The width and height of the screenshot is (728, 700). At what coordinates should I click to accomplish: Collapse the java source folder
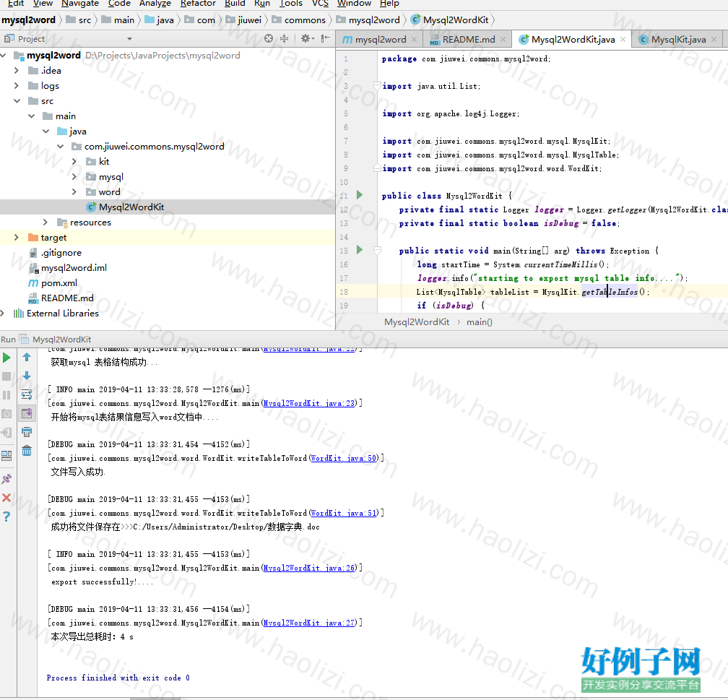click(x=45, y=131)
